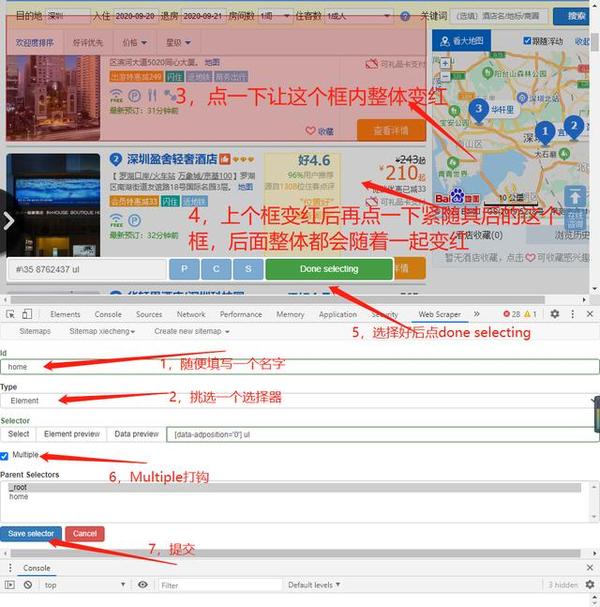This screenshot has width=600, height=607.
Task: Click map marker number 3
Action: (x=479, y=109)
